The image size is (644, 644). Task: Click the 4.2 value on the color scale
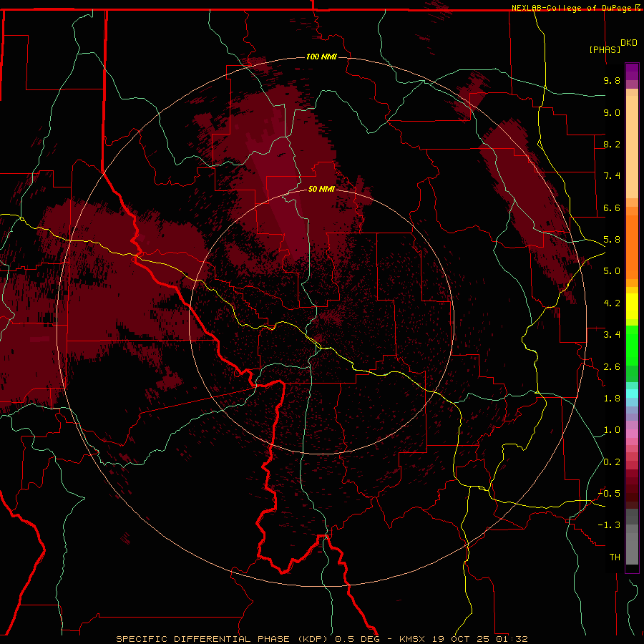pyautogui.click(x=612, y=303)
